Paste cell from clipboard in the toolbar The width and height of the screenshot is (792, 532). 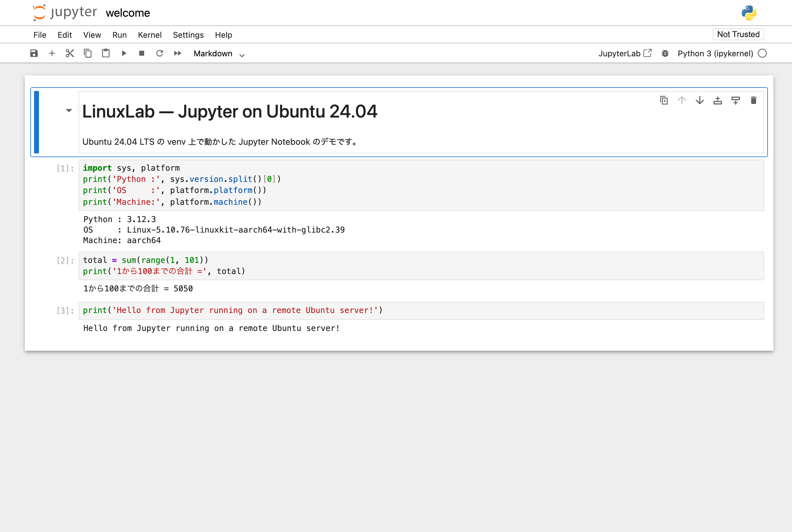(106, 53)
